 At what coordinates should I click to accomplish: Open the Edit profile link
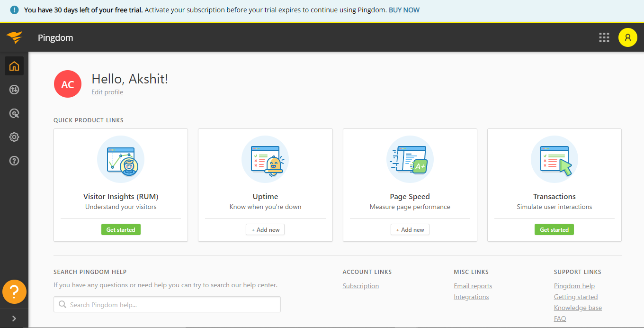(x=107, y=92)
